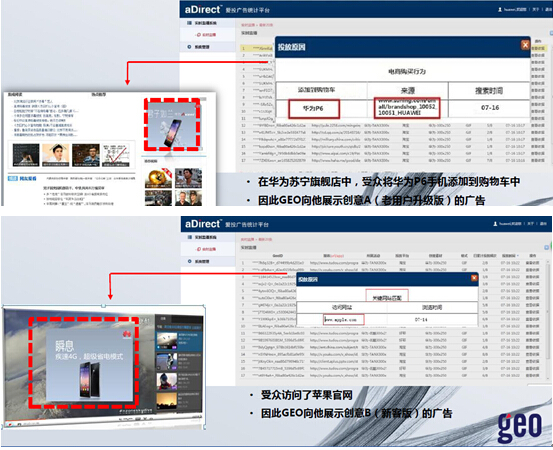The width and height of the screenshot is (553, 450).
Task: Click the Huawei phone ad on news page
Action: [172, 124]
